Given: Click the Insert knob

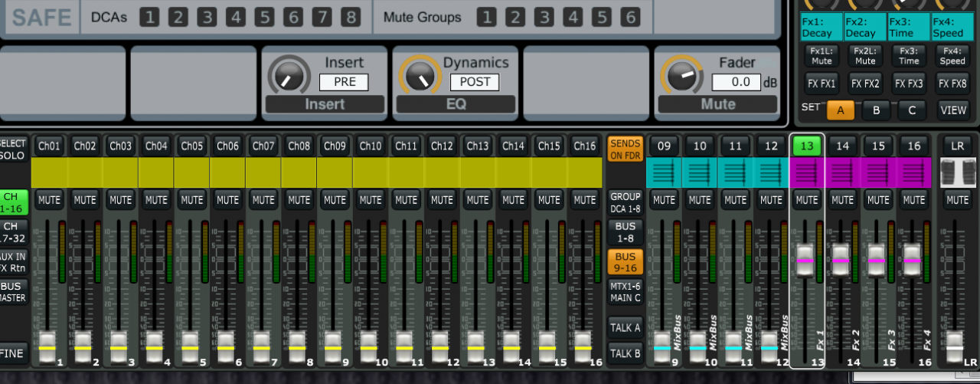Looking at the screenshot, I should [290, 75].
